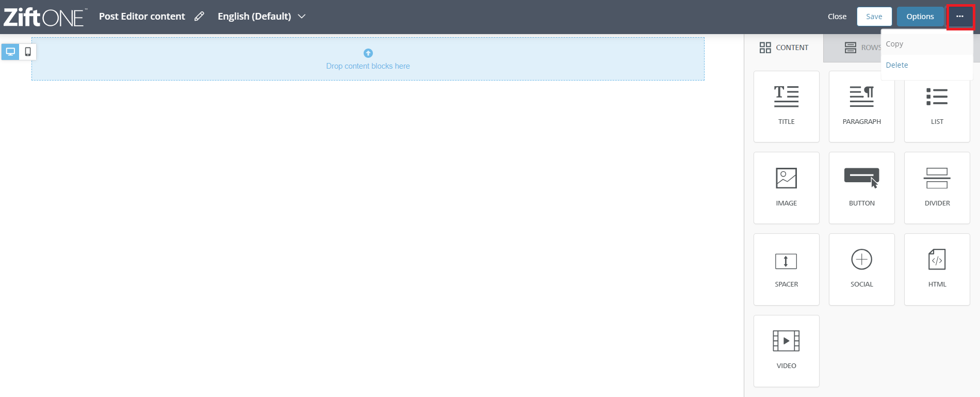This screenshot has width=980, height=397.
Task: Toggle the three-dot more actions menu
Action: (x=960, y=17)
